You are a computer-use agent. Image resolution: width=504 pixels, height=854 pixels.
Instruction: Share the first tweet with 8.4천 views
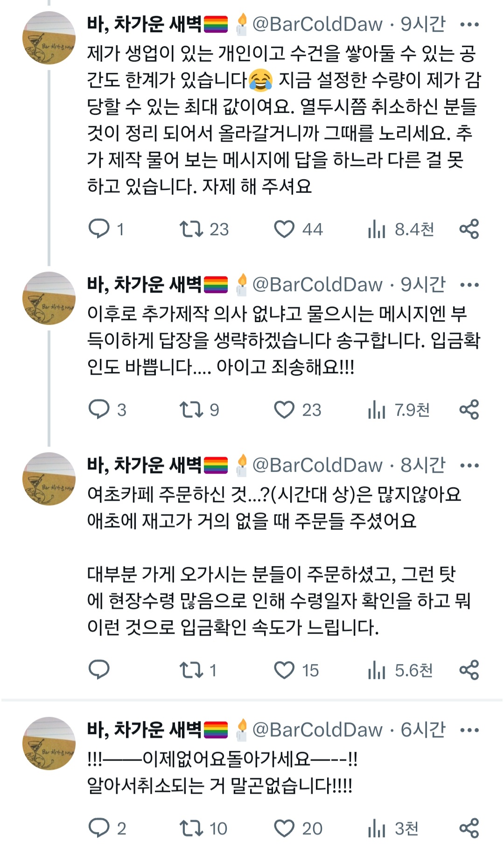469,229
